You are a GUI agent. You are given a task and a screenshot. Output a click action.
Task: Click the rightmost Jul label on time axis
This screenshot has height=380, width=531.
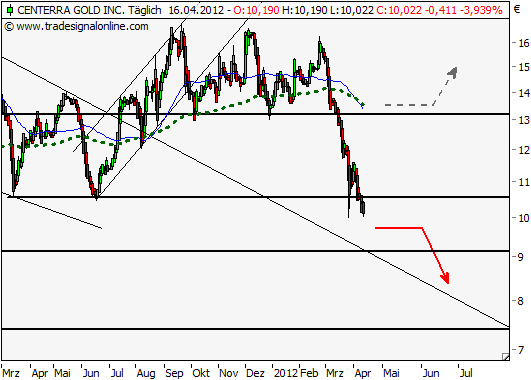(466, 373)
